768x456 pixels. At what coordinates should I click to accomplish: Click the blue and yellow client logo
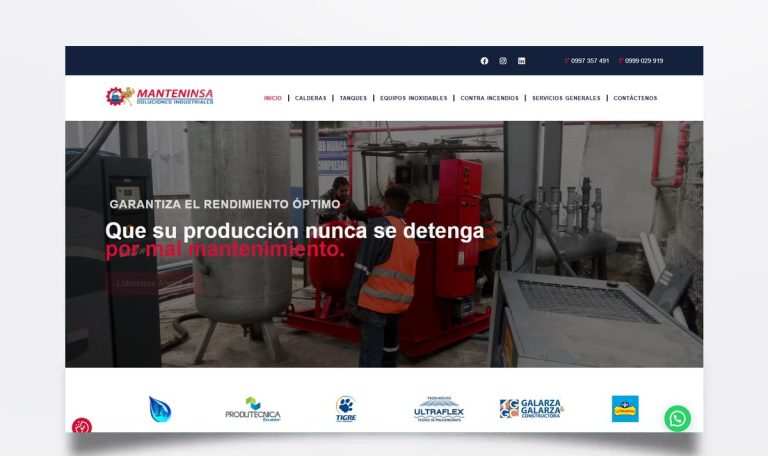coord(625,409)
